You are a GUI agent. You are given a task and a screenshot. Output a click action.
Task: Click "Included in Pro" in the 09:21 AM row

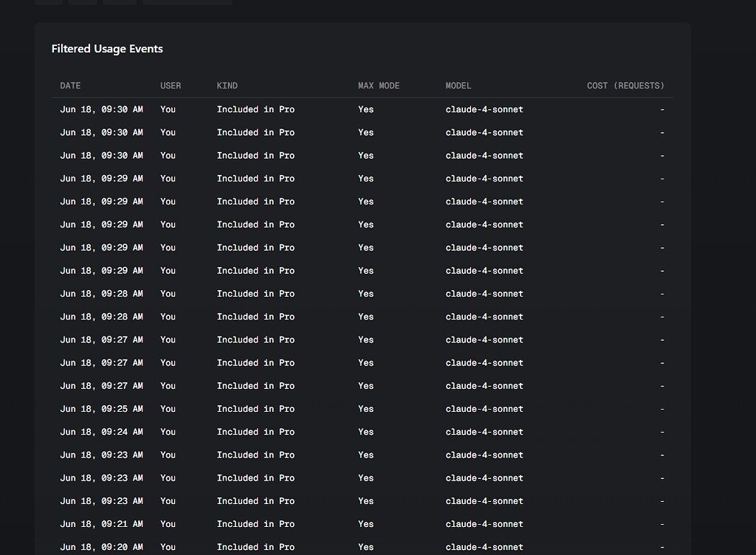(x=255, y=524)
